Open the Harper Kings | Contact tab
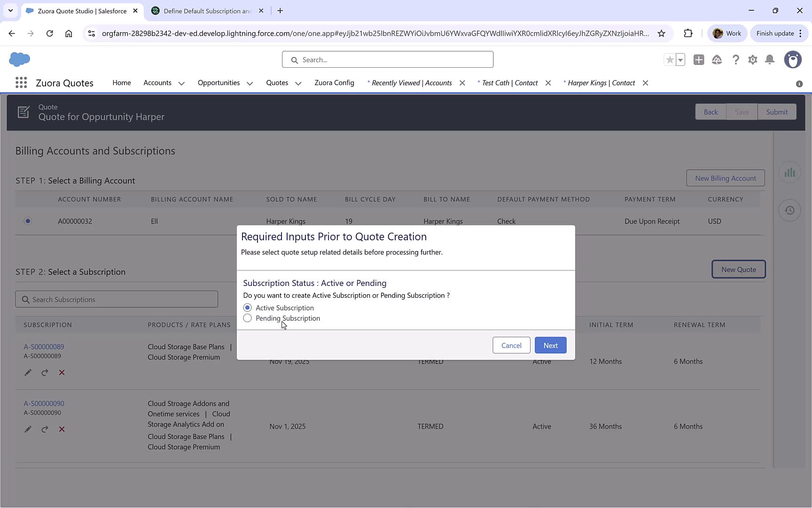 (602, 83)
